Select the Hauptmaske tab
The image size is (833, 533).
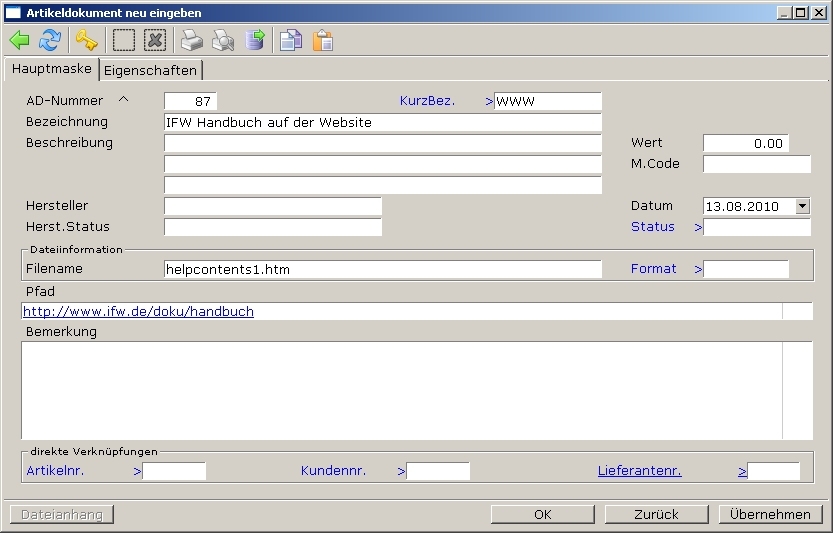pos(51,69)
